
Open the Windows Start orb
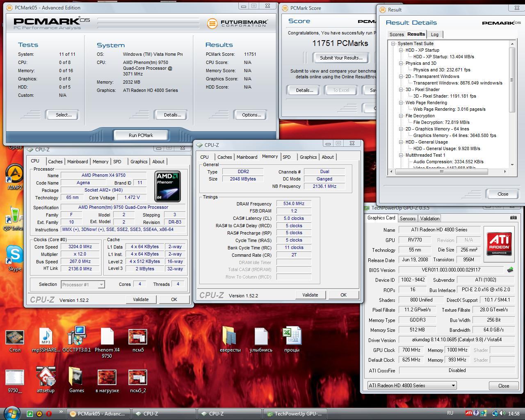pos(11,413)
